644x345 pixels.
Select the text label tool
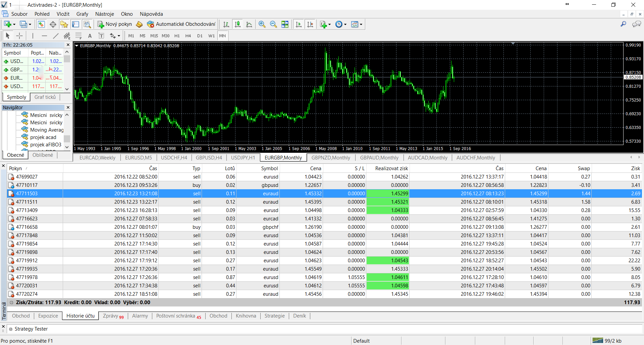(x=101, y=36)
